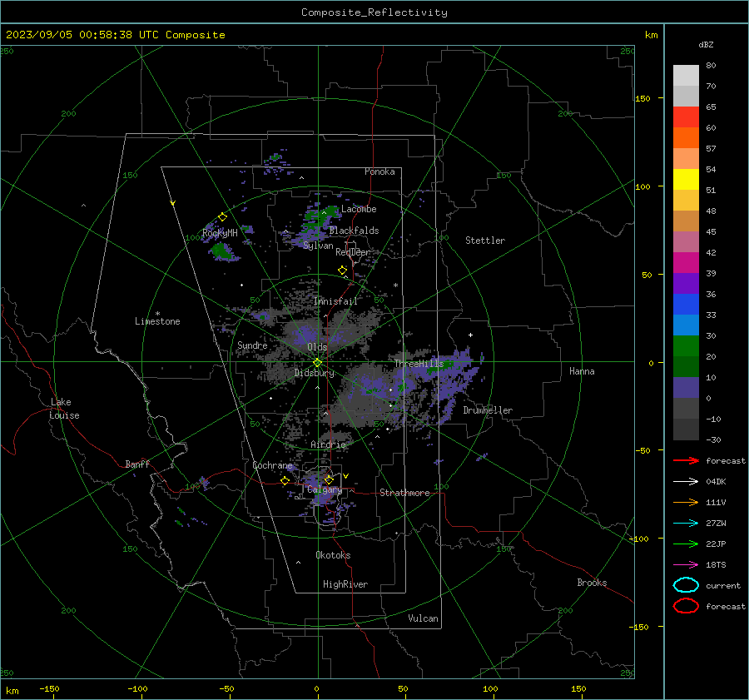Click the Brooks city label
Image resolution: width=749 pixels, height=700 pixels.
pos(592,583)
